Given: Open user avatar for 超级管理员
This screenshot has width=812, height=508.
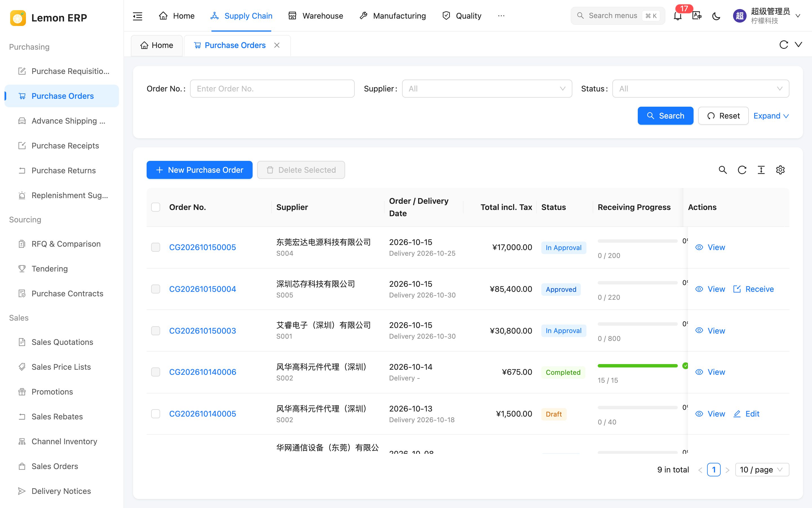Looking at the screenshot, I should pos(740,16).
